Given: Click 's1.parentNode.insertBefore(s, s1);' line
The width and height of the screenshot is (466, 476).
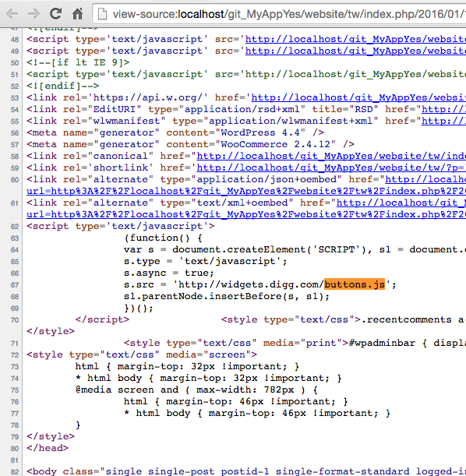Looking at the screenshot, I should 227,296.
